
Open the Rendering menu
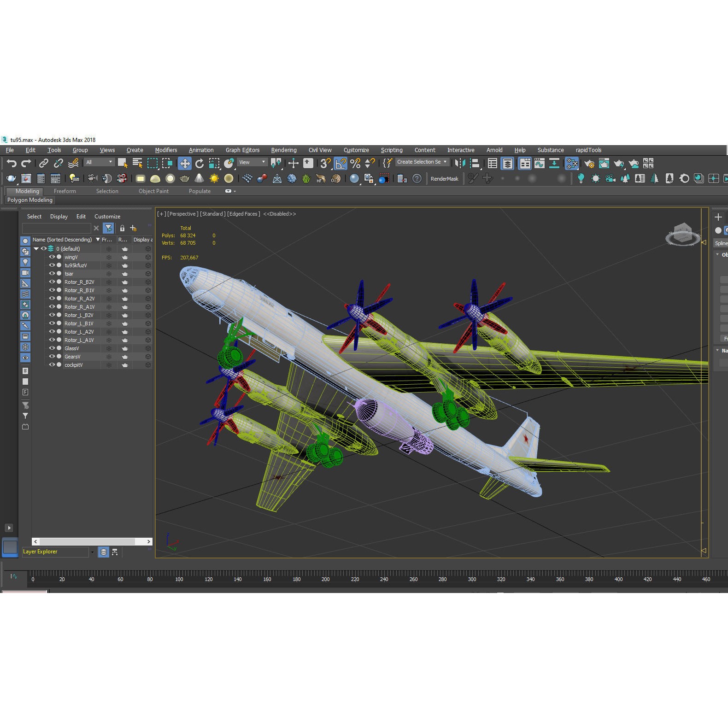284,150
